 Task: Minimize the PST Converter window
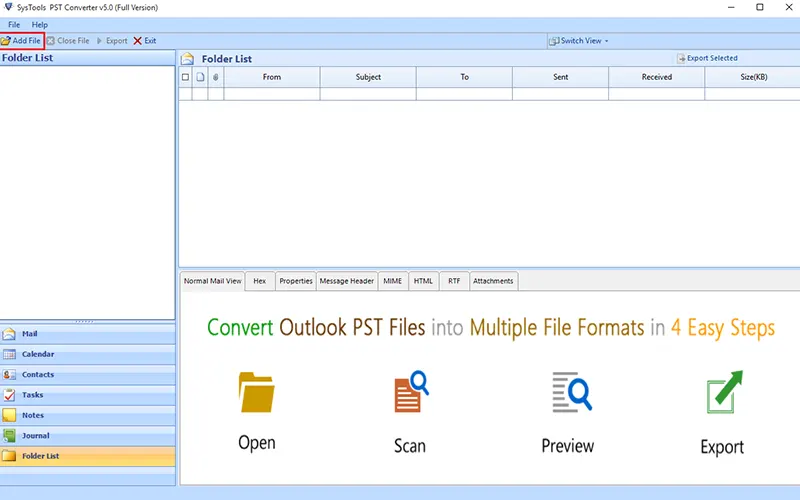pos(731,7)
